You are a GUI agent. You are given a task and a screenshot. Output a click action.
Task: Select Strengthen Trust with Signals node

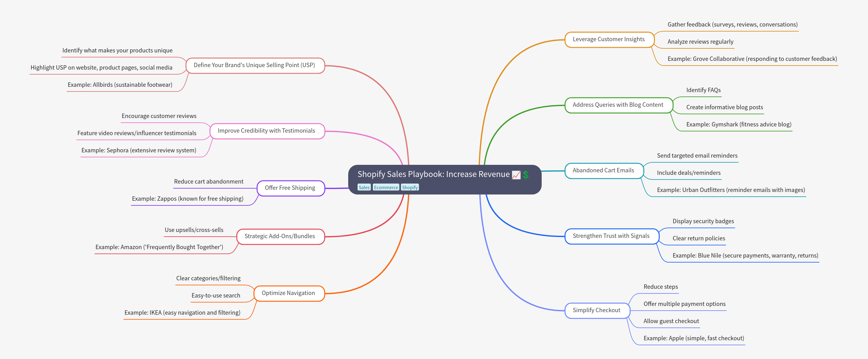click(x=611, y=236)
